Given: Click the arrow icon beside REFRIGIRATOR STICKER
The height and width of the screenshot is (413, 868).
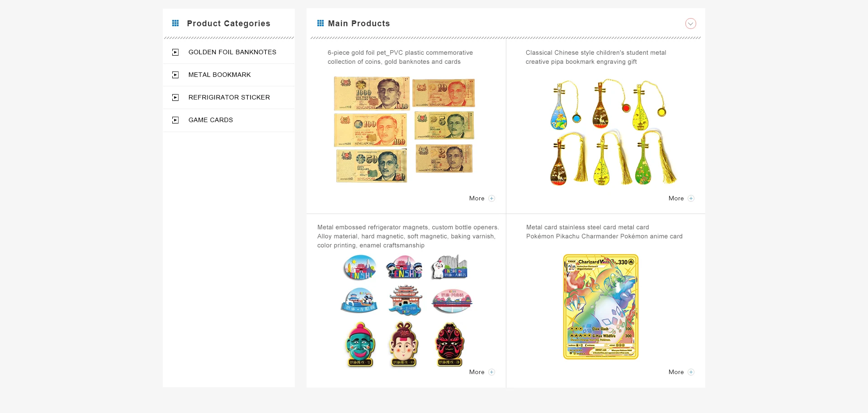Looking at the screenshot, I should click(175, 98).
